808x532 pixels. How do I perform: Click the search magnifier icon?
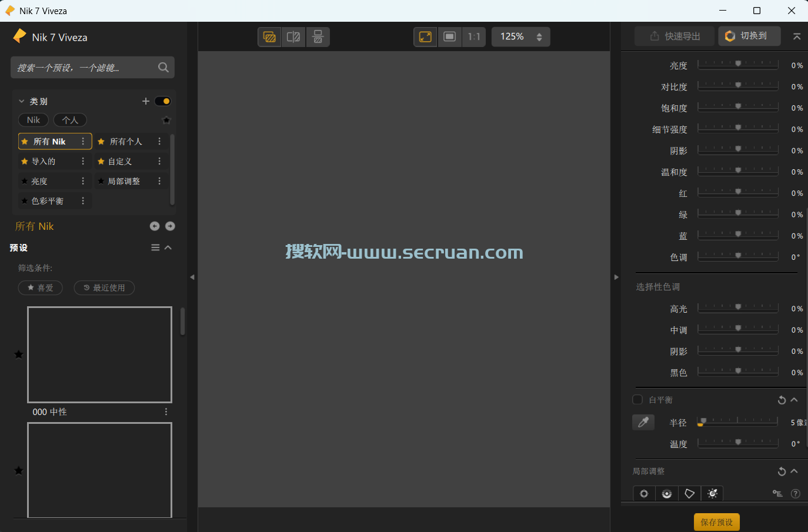[163, 68]
